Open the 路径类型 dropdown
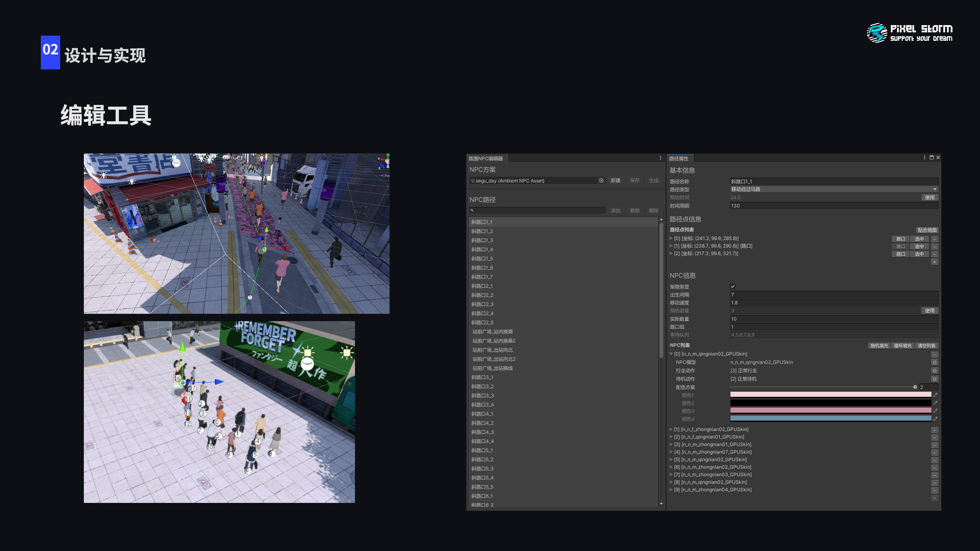This screenshot has width=980, height=551. click(833, 189)
